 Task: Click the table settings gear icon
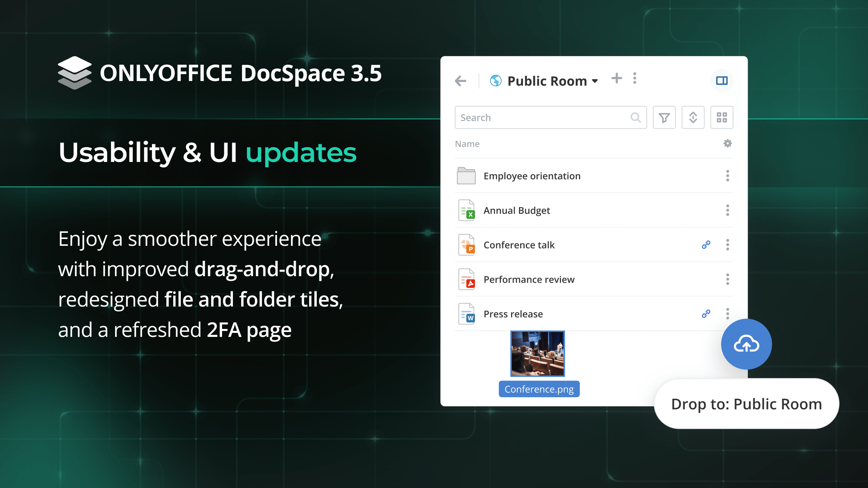coord(727,144)
